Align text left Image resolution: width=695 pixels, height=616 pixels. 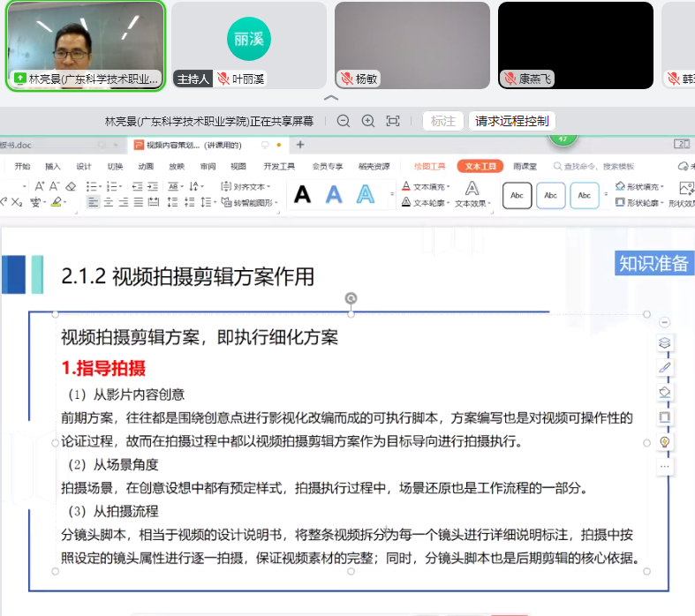93,202
